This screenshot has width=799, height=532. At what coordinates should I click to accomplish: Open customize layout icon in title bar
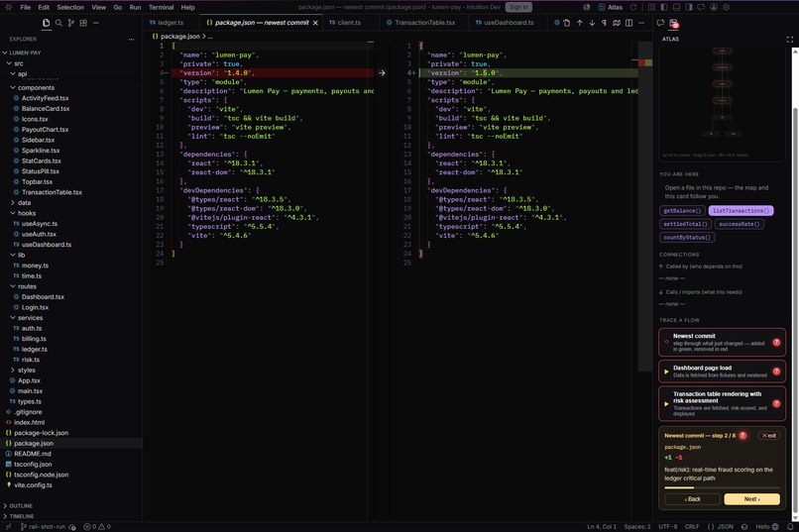(651, 7)
